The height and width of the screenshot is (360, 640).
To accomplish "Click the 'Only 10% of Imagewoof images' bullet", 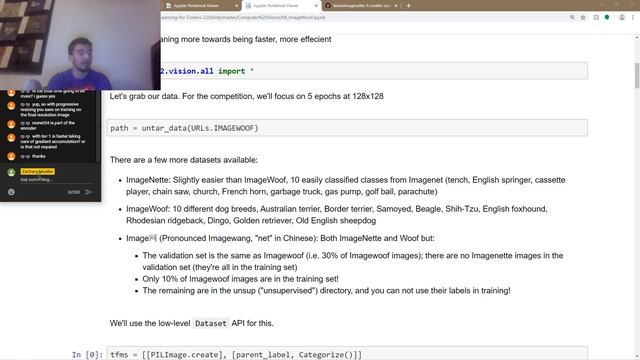I will [x=240, y=279].
